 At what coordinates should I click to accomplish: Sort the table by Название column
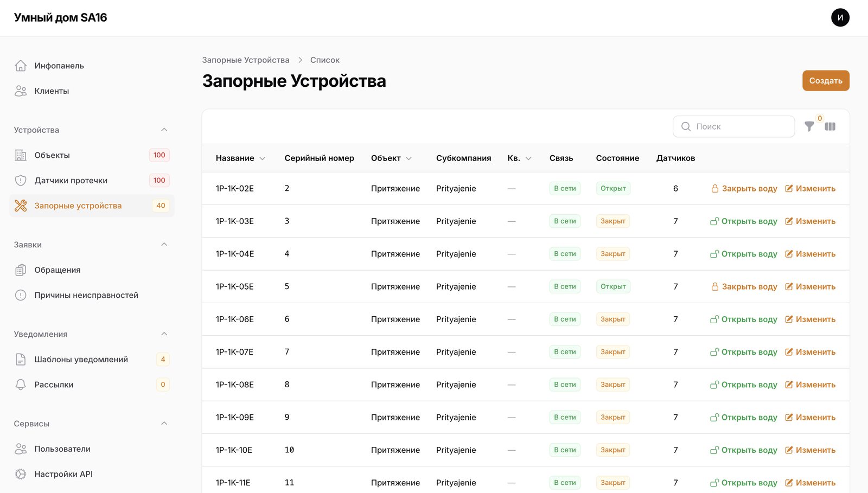tap(240, 158)
